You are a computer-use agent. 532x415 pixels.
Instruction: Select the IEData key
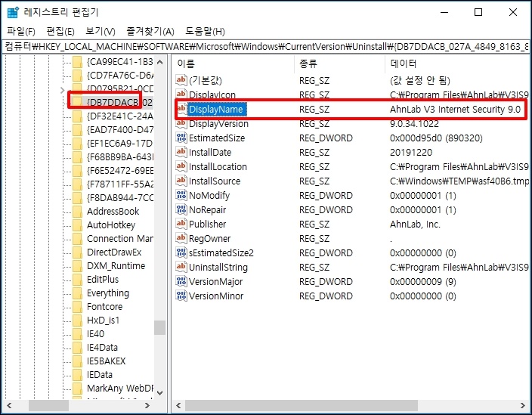pos(100,374)
